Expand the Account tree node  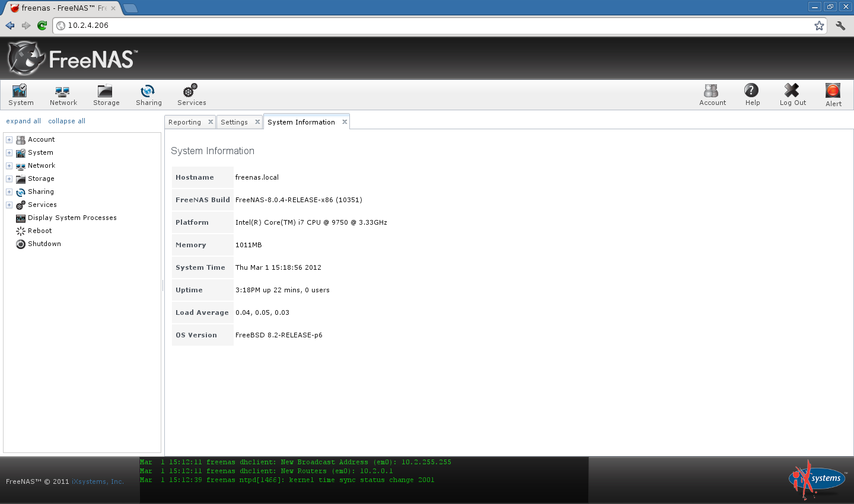9,140
